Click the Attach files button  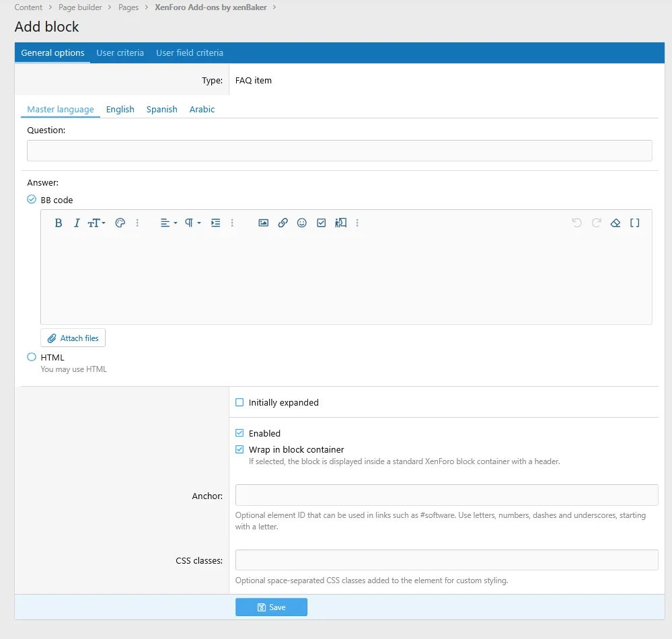tap(73, 338)
